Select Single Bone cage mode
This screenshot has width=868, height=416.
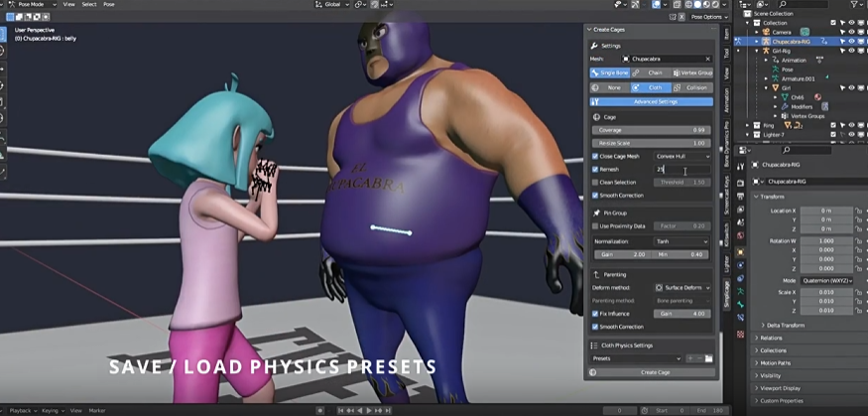click(x=614, y=72)
